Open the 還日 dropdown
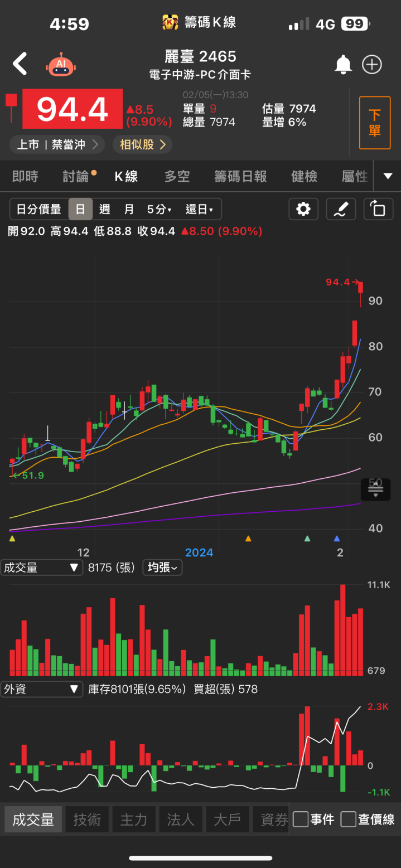 click(x=200, y=209)
